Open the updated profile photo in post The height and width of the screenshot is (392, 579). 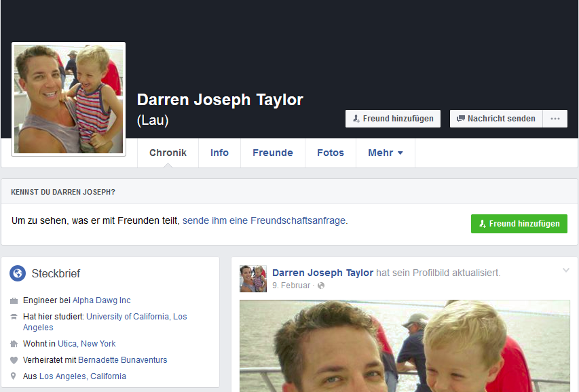click(405, 346)
